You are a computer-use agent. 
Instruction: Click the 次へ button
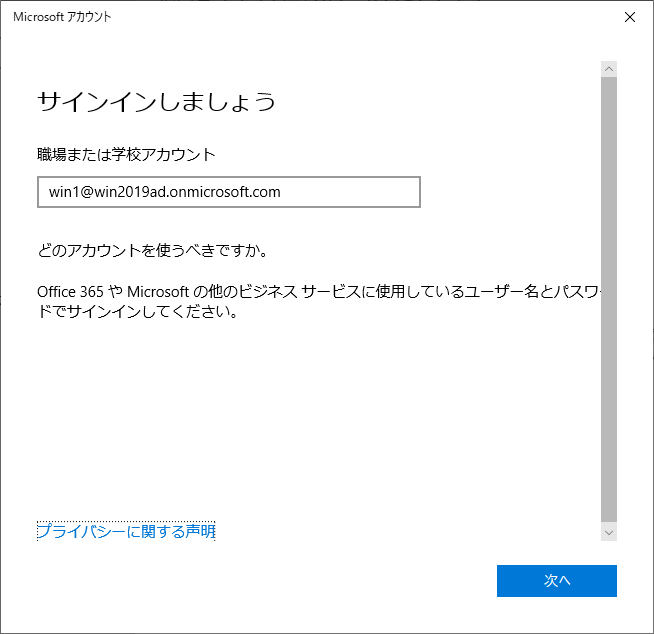click(x=556, y=581)
